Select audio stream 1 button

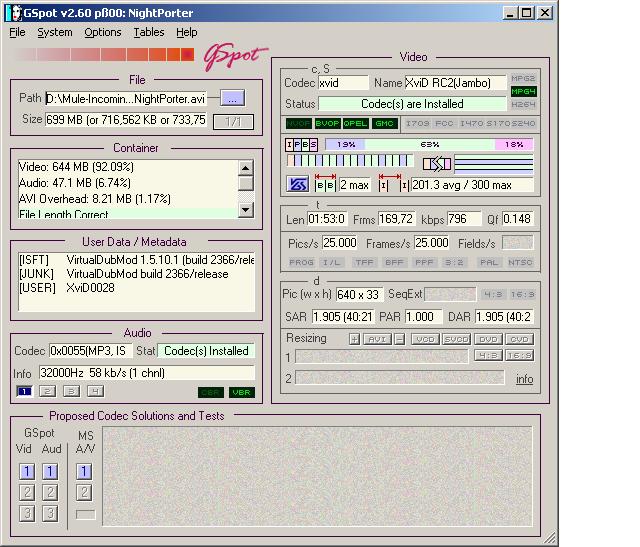point(24,391)
